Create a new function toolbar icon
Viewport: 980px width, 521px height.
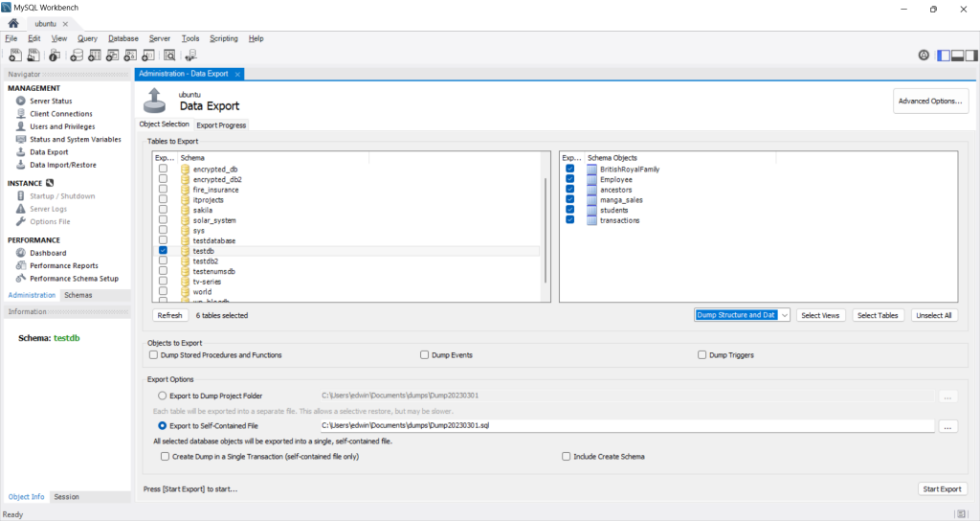[148, 56]
